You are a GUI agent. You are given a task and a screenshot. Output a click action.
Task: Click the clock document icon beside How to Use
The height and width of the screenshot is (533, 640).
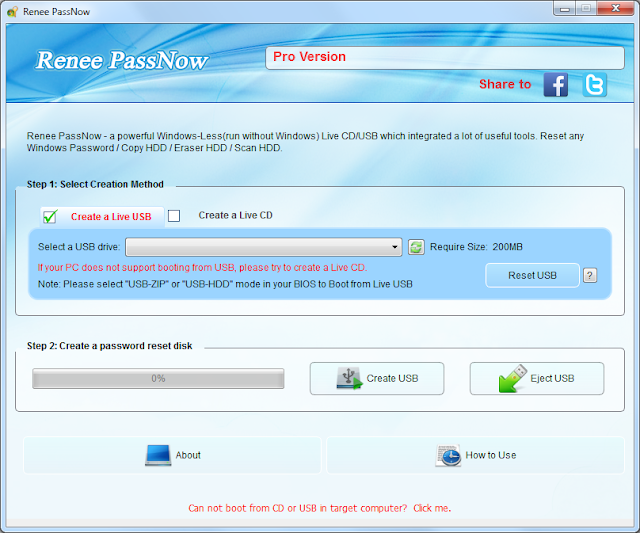click(448, 455)
